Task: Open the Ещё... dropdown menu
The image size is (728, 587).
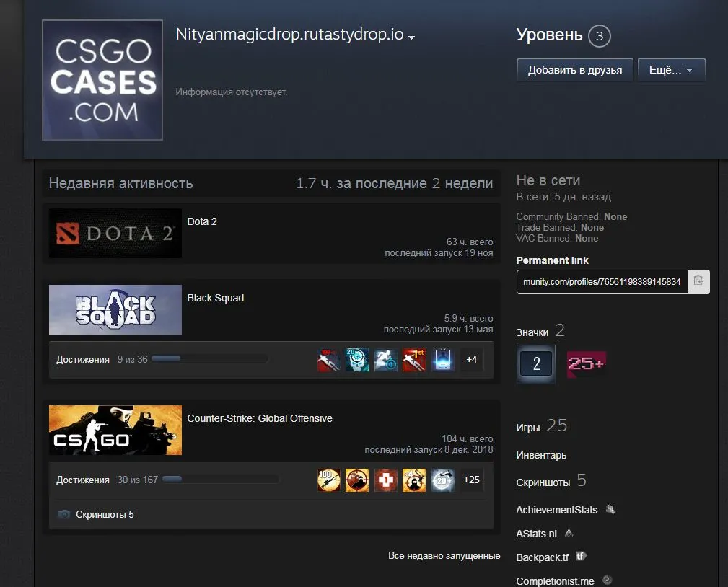Action: click(671, 70)
